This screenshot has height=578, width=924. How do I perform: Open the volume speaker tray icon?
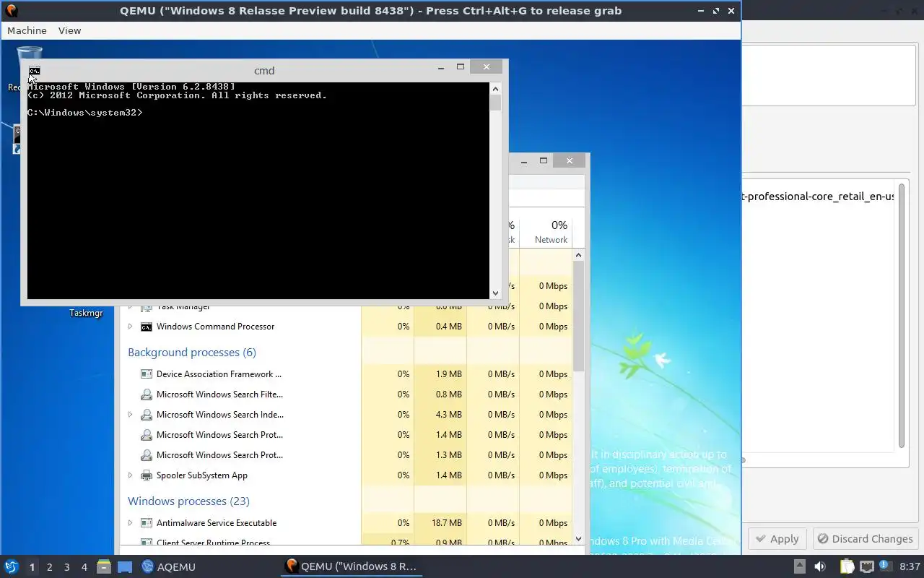coord(820,566)
